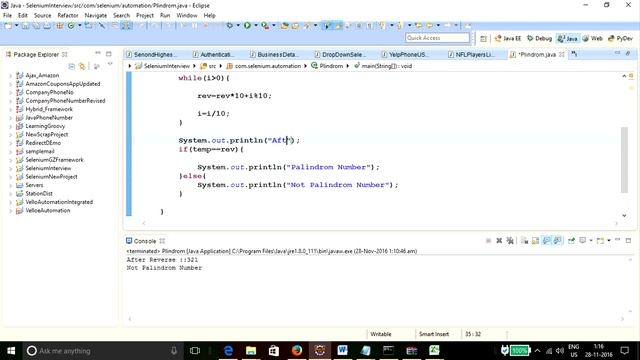The height and width of the screenshot is (360, 640).
Task: Click the Java perspective button
Action: (x=568, y=38)
